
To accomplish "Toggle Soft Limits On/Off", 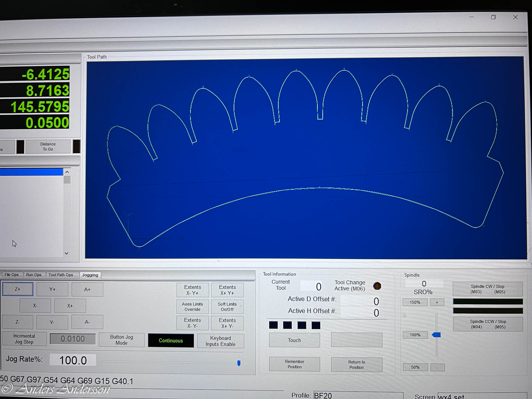I will coord(227,307).
